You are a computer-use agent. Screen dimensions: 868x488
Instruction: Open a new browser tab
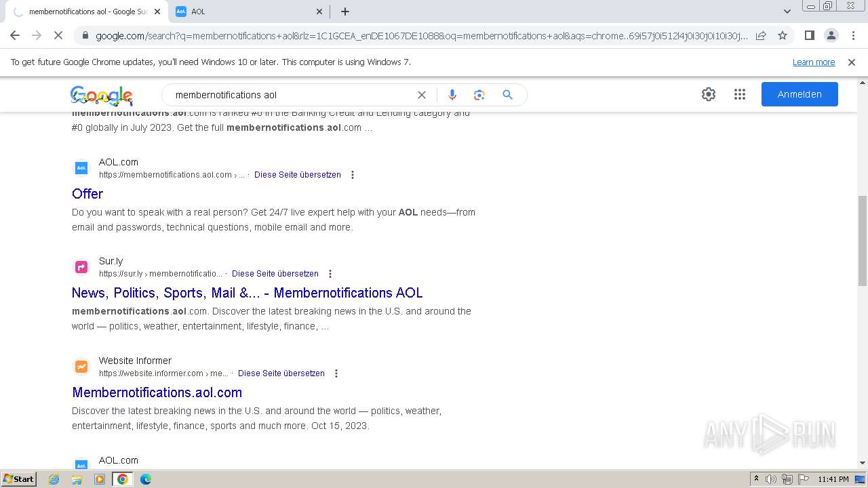pyautogui.click(x=345, y=12)
